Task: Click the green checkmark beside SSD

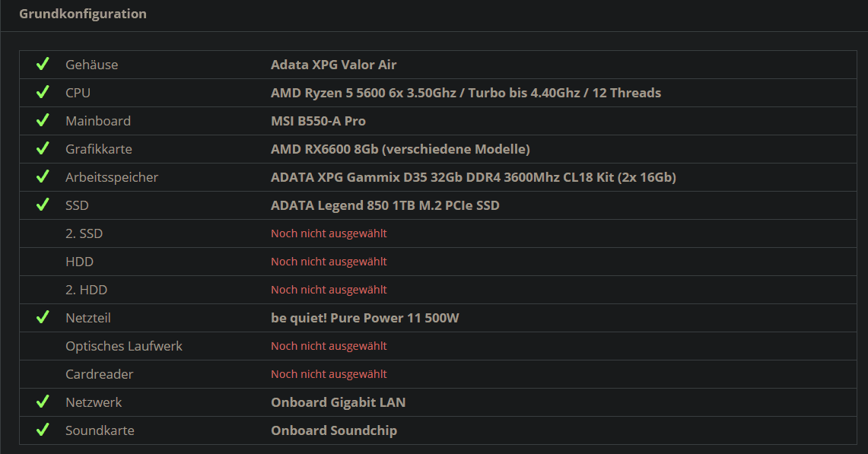Action: 43,205
